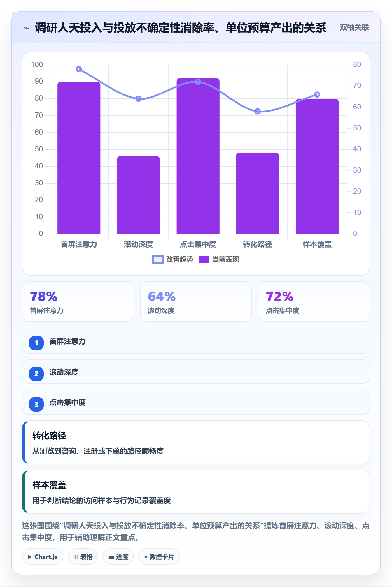Image resolution: width=392 pixels, height=587 pixels.
Task: Select the 滚动深度 purple bar
Action: click(x=138, y=195)
